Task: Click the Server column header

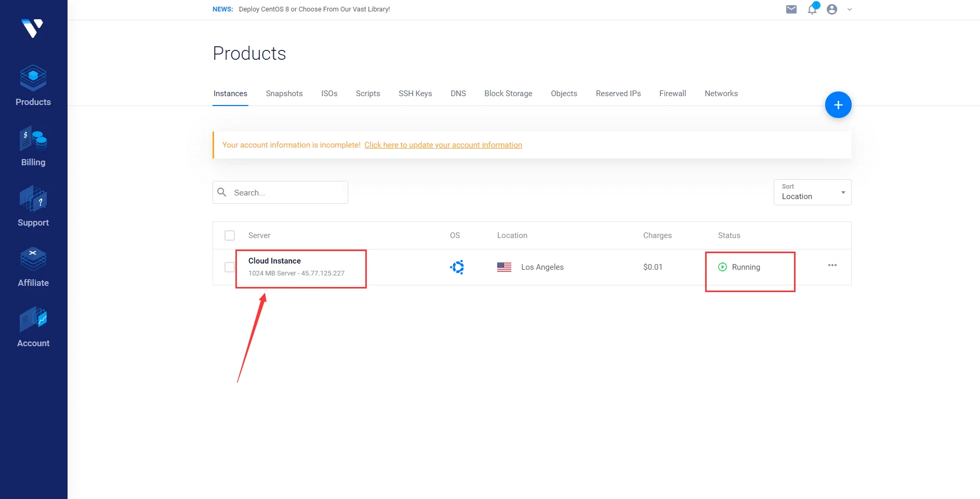Action: point(259,235)
